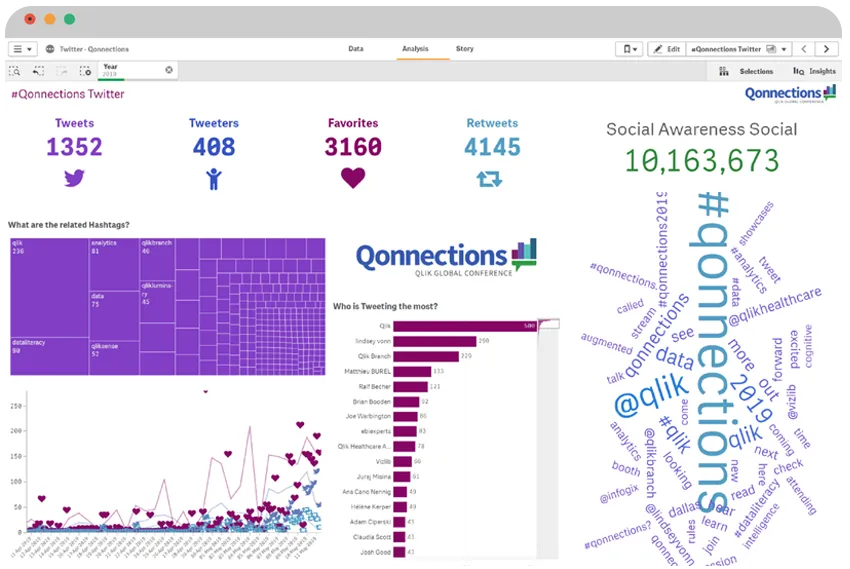
Task: Select the Vizlib bar
Action: pyautogui.click(x=402, y=462)
